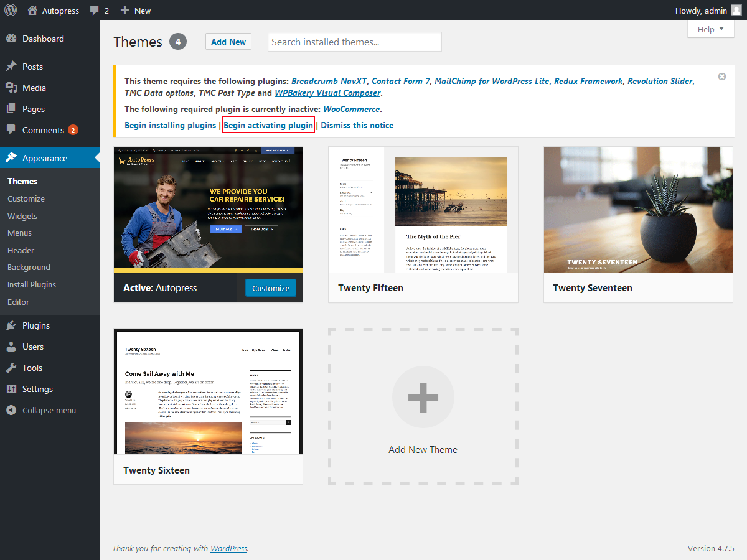747x560 pixels.
Task: Open Dashboard menu item
Action: pyautogui.click(x=43, y=39)
